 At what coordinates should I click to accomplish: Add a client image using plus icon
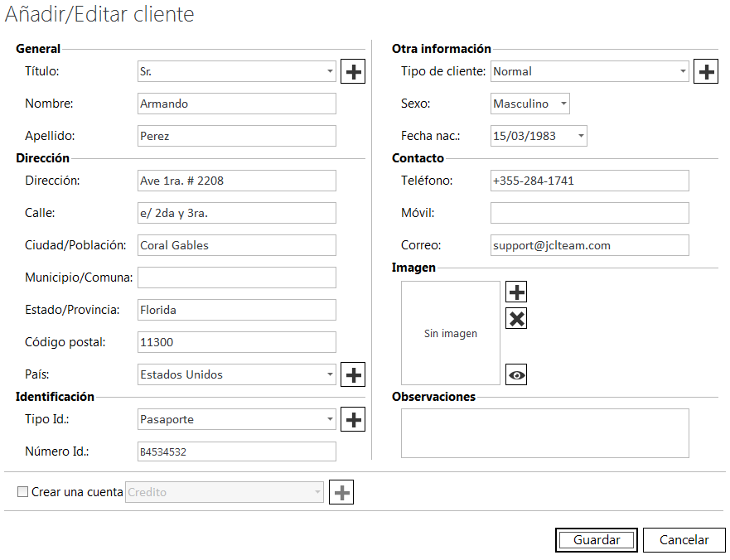pos(516,292)
